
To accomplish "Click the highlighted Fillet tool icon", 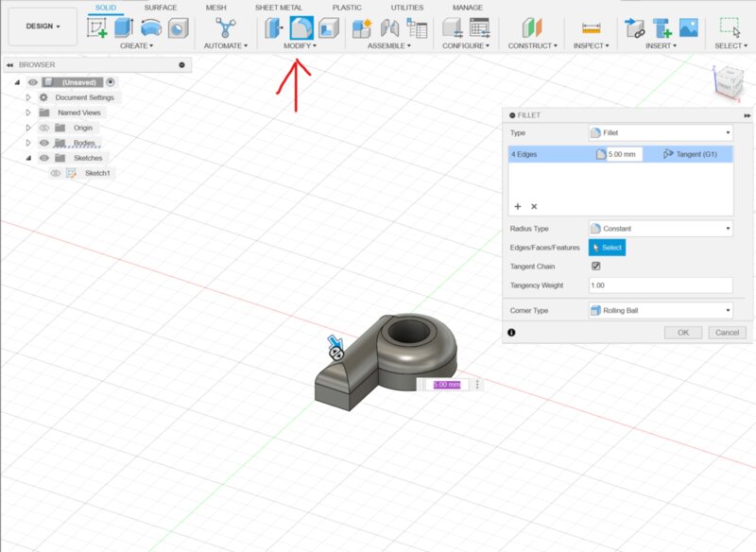I will [x=301, y=27].
